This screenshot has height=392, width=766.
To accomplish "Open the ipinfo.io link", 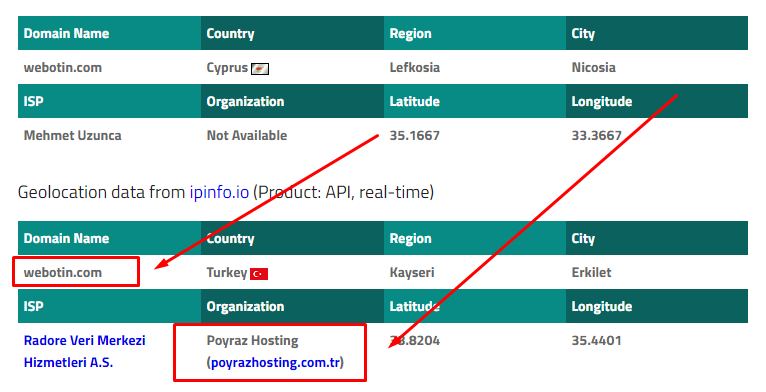I will click(219, 192).
